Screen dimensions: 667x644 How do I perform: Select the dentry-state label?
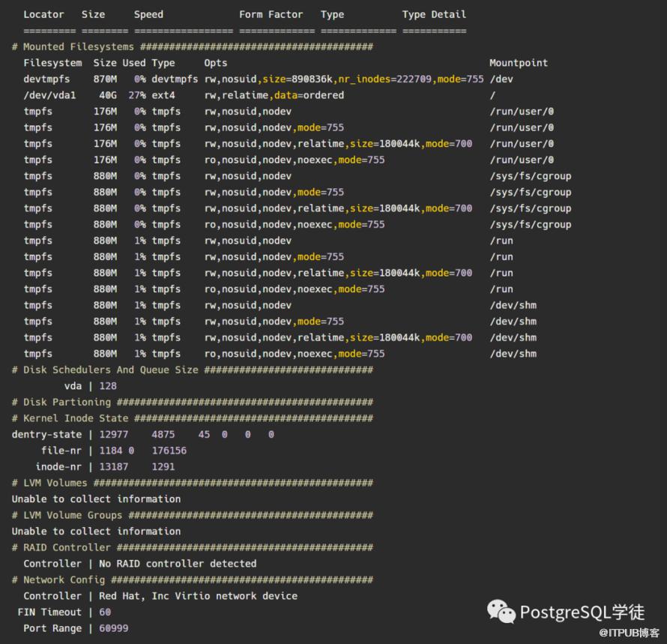[x=46, y=434]
